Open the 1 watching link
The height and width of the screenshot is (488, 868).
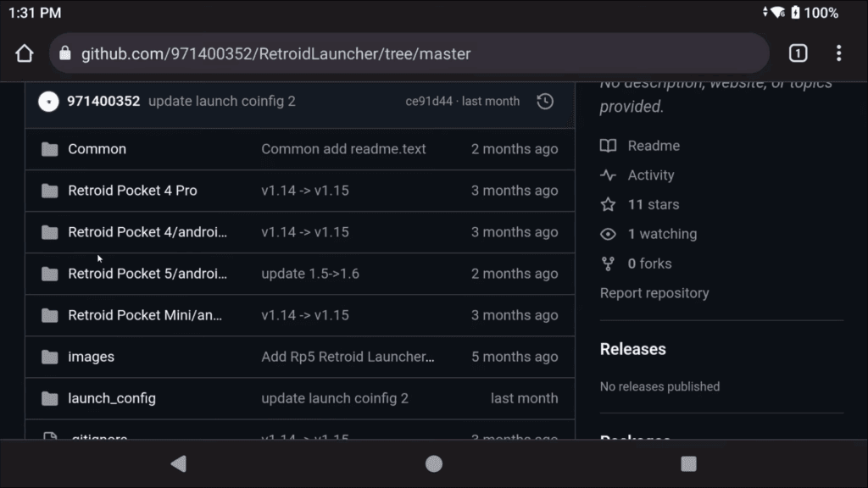(662, 234)
